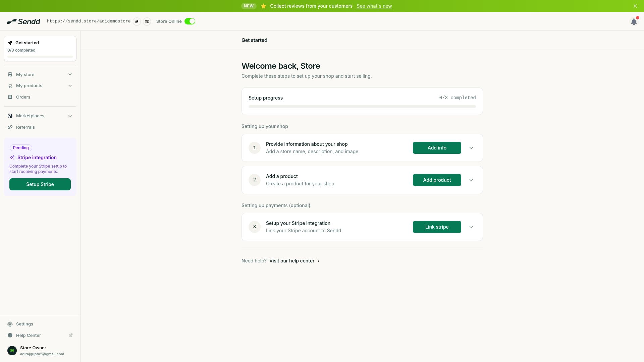
Task: Click the '0/3 completed' text in Setup progress
Action: (458, 98)
